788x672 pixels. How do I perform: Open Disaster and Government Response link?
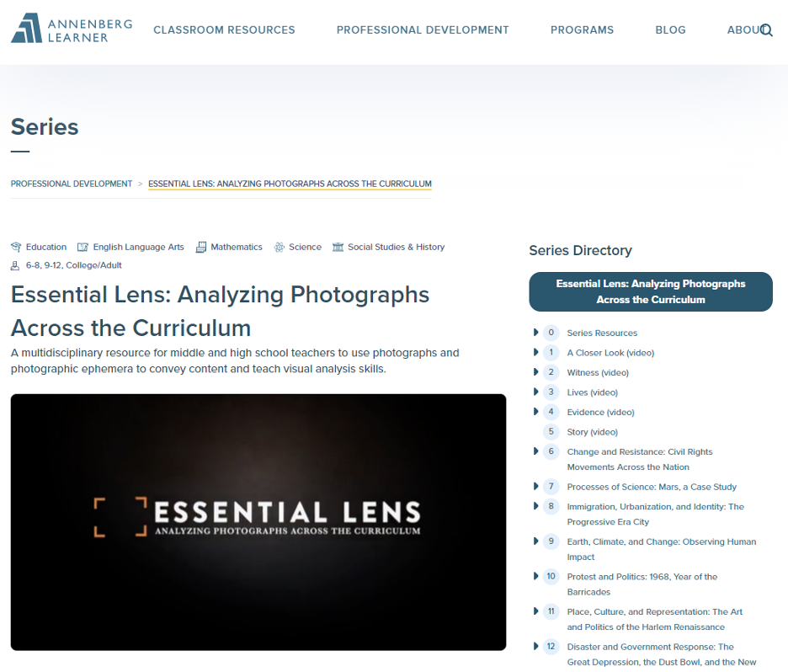[662, 654]
